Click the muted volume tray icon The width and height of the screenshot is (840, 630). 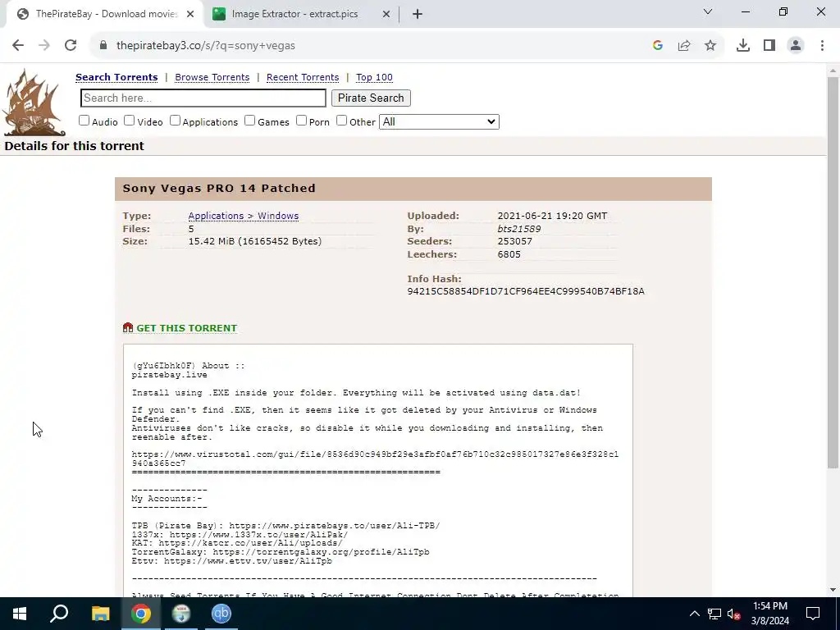(x=733, y=614)
